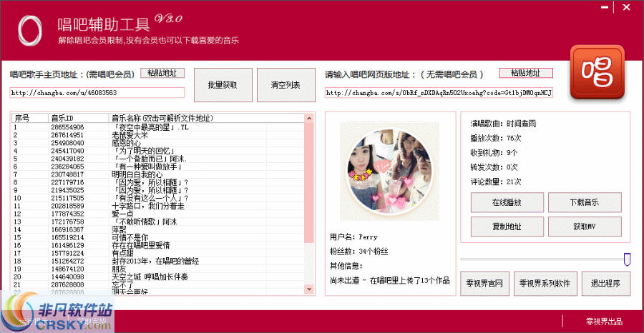Select song 「一个备胎而已」阿沐

(x=150, y=159)
